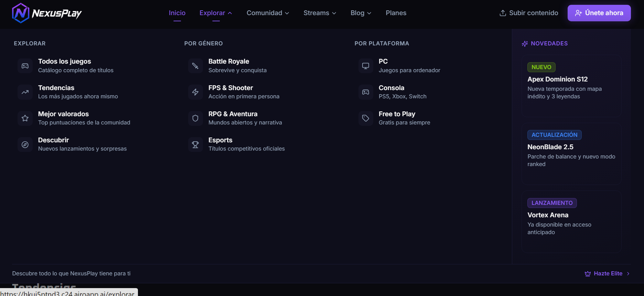Click the shield icon beside RPG & Aventura
This screenshot has height=296, width=644.
tap(195, 118)
